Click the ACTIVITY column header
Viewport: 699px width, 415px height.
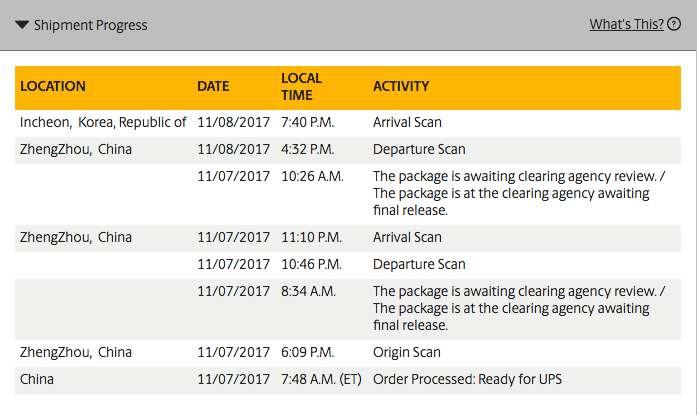[401, 87]
